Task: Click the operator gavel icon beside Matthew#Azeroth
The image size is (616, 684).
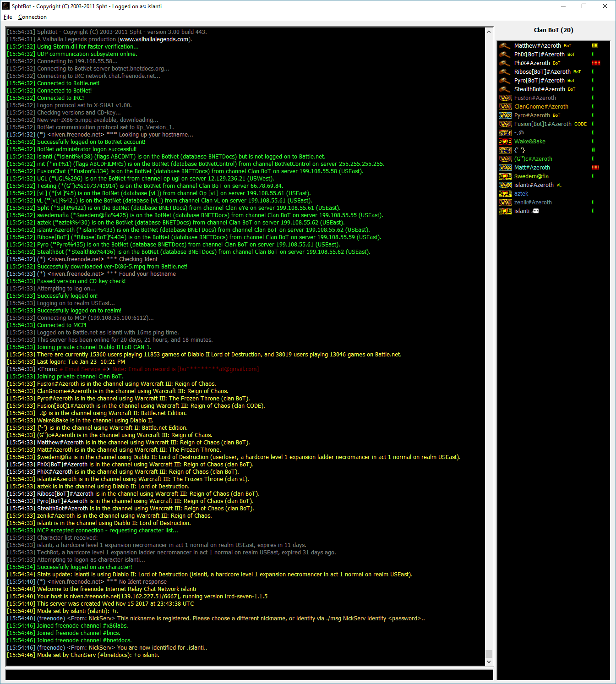Action: click(x=505, y=46)
